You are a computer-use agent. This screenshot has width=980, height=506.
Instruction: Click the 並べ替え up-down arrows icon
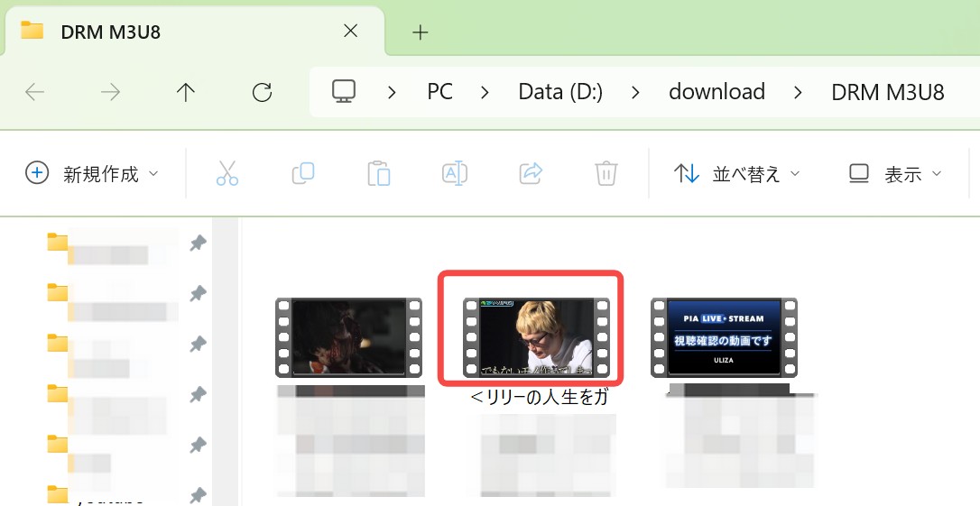pos(686,173)
